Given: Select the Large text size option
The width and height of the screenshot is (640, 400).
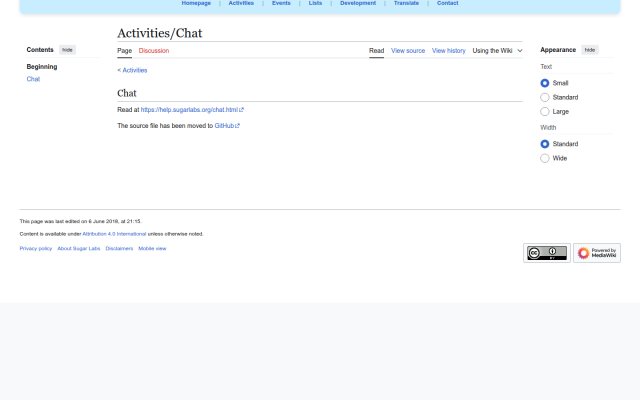Looking at the screenshot, I should [544, 112].
